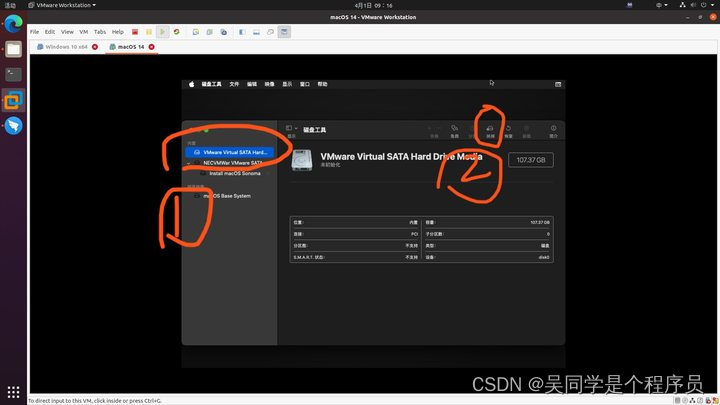
Task: Click the hard drive image beside disk title
Action: (302, 160)
